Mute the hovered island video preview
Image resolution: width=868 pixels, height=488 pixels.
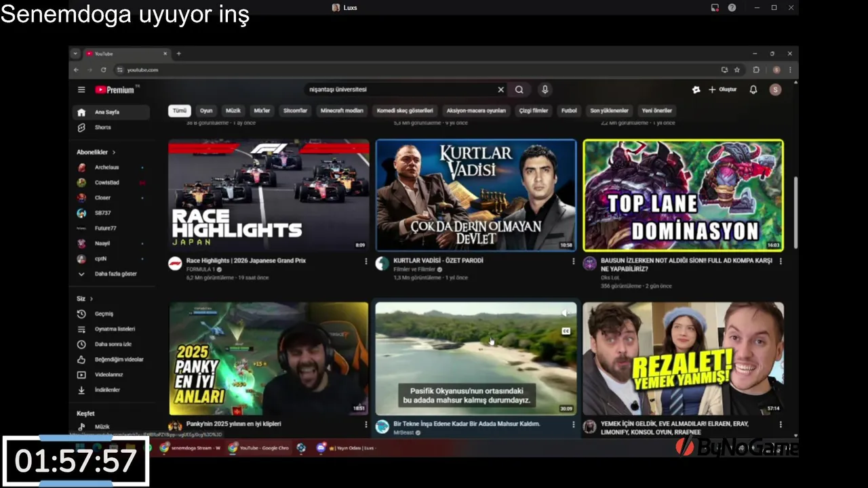click(x=565, y=312)
